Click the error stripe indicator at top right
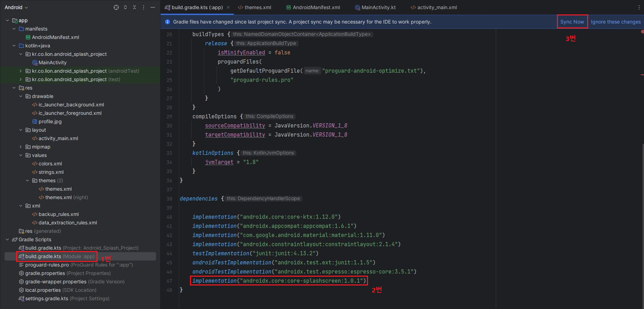Viewport: 644px width, 309px height. [x=643, y=32]
